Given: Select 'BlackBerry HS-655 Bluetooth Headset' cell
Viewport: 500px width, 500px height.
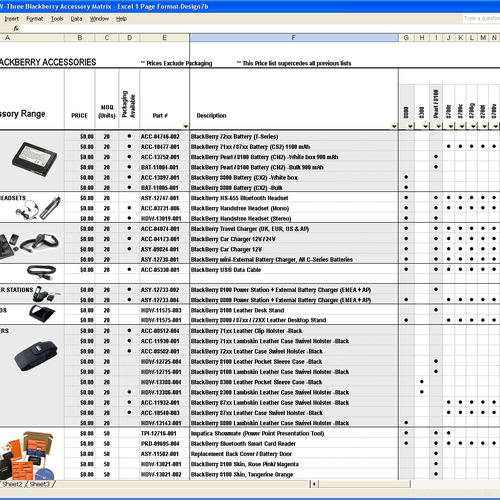Looking at the screenshot, I should 294,198.
